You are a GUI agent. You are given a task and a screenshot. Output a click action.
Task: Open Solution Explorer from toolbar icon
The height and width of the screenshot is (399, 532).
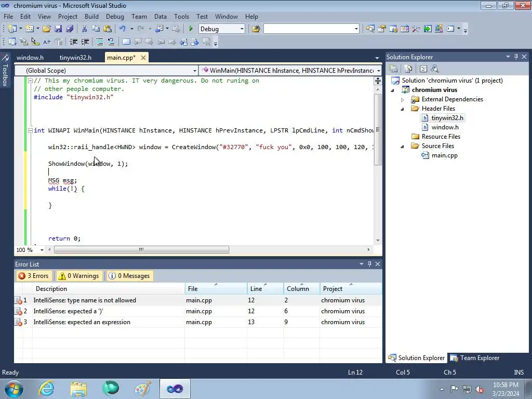click(370, 29)
